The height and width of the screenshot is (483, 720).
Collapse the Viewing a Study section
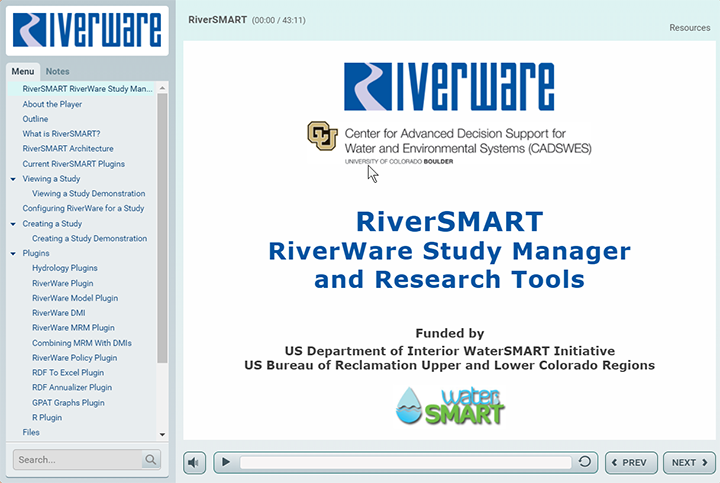click(13, 179)
